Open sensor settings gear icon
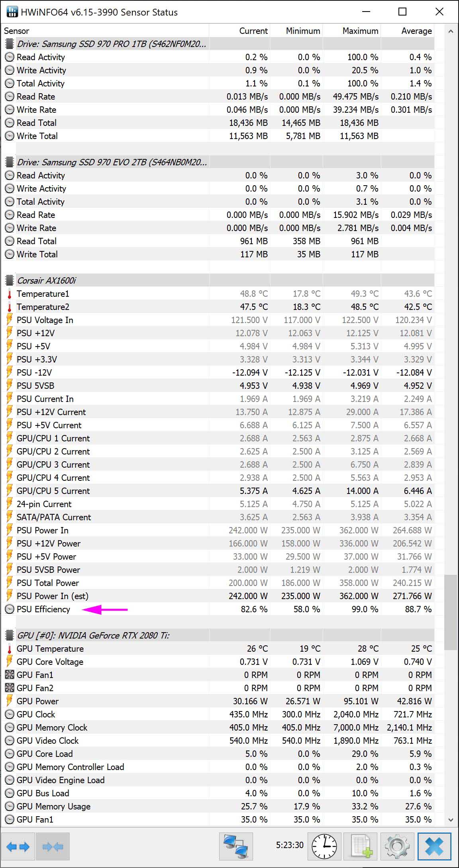Screen dimensions: 459x868 pos(397,846)
